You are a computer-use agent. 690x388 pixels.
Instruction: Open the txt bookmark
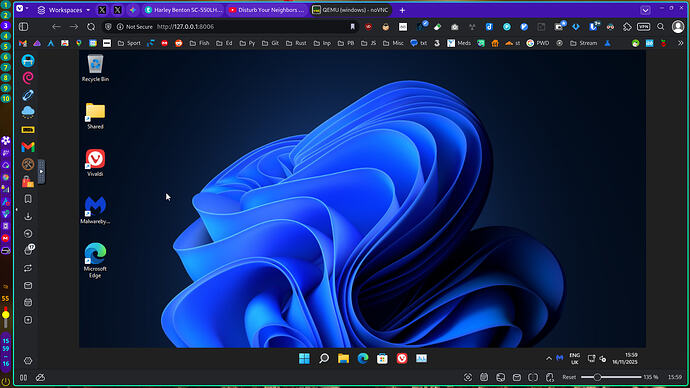418,43
